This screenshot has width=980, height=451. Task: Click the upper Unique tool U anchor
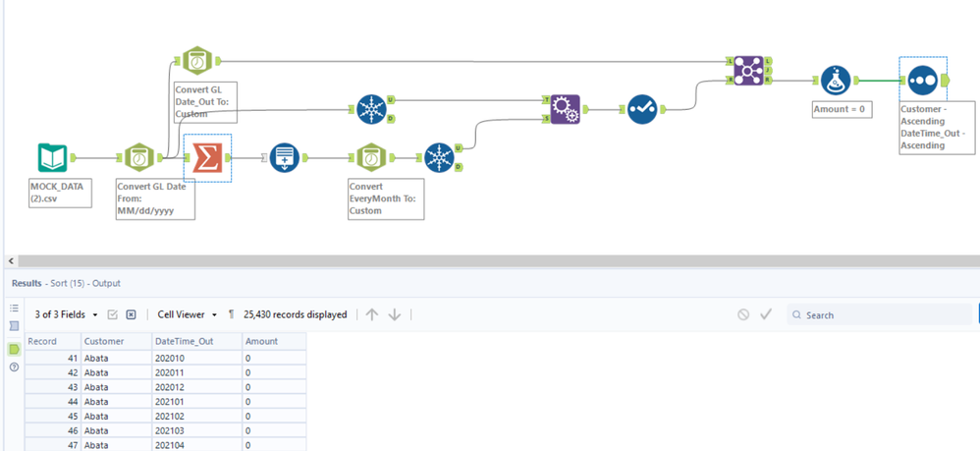(x=391, y=99)
